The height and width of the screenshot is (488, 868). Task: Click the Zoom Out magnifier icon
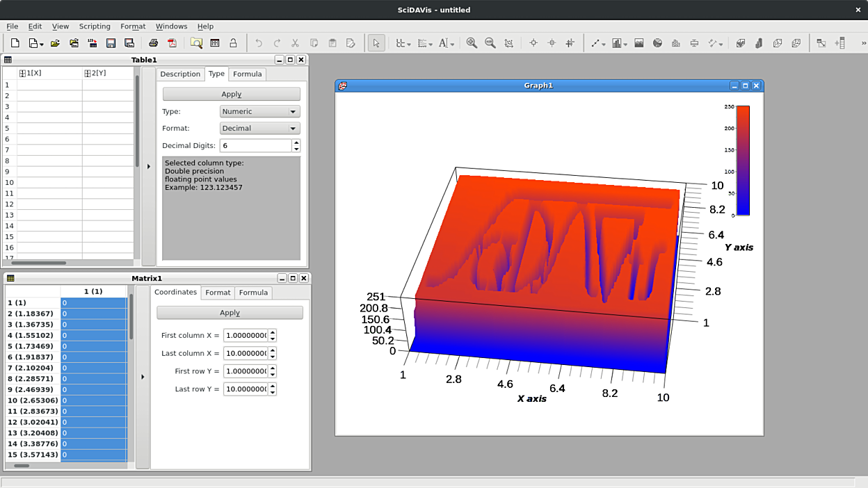point(490,43)
